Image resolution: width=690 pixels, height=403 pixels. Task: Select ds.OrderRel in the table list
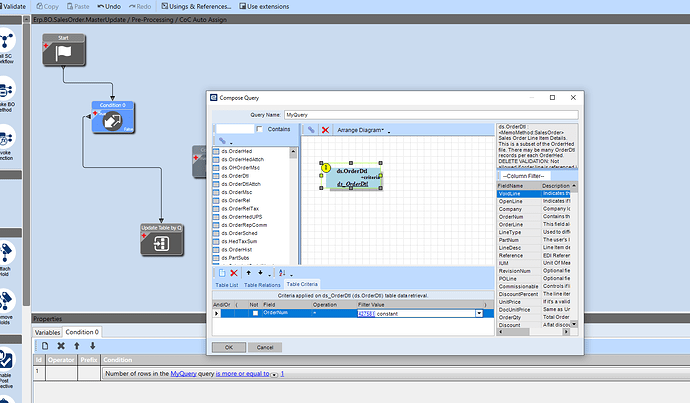click(234, 199)
